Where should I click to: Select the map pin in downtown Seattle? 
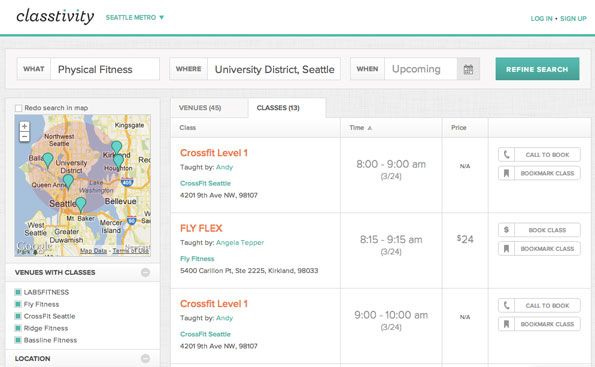pyautogui.click(x=80, y=205)
